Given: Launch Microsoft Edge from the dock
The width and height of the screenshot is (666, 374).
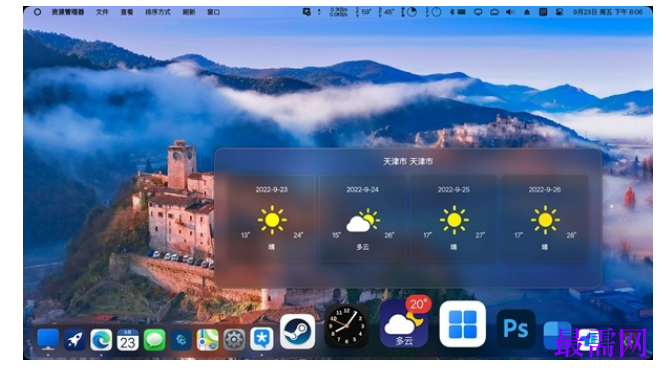Looking at the screenshot, I should tap(101, 340).
